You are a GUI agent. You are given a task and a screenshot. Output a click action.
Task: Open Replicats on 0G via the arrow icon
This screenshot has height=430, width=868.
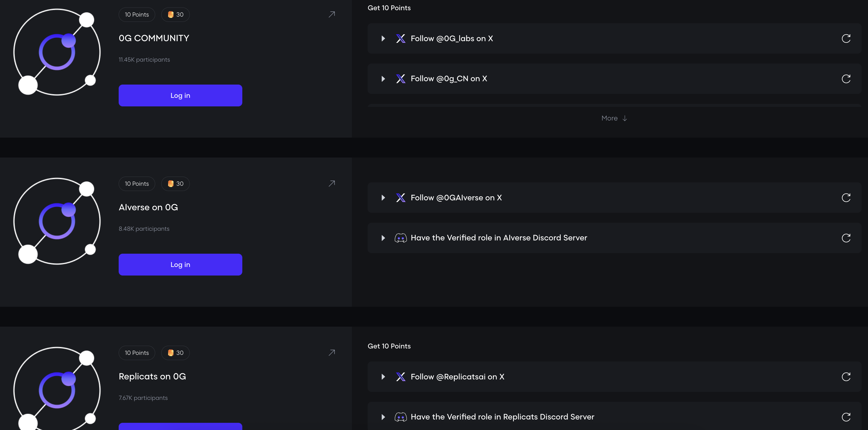[332, 353]
